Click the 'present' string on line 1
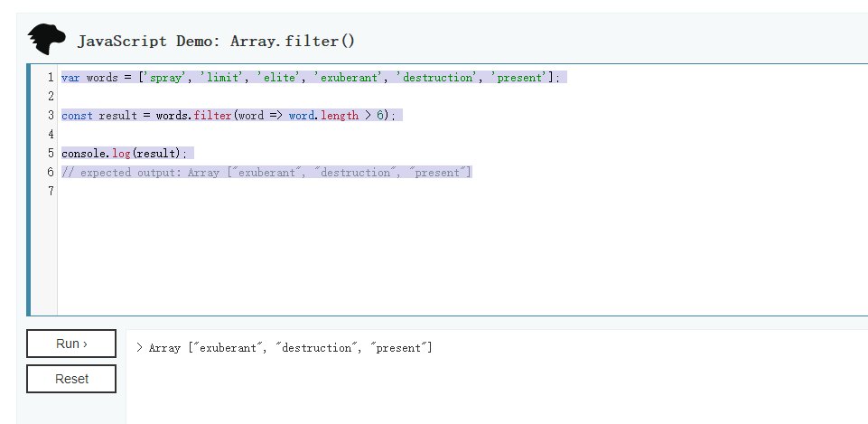Viewport: 868px width, 424px height. click(x=518, y=78)
